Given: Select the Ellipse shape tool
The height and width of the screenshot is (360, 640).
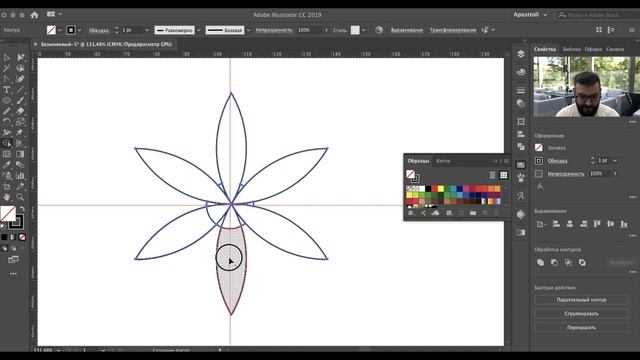Looking at the screenshot, I should (7, 100).
